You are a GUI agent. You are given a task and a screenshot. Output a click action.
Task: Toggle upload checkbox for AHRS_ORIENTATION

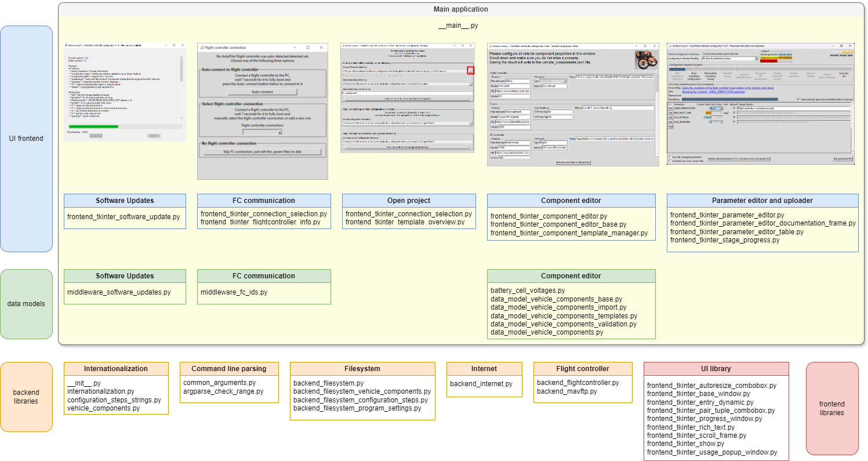pos(734,108)
